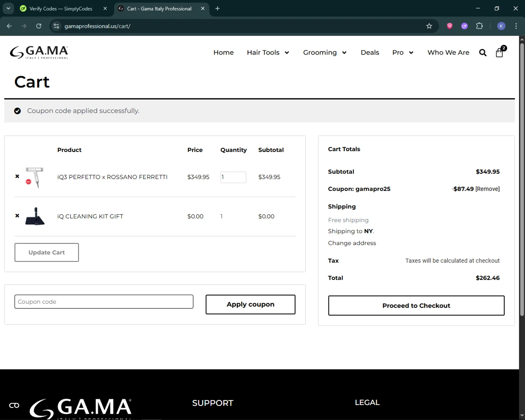This screenshot has width=525, height=420.
Task: Remove the gamapro25 coupon
Action: [x=488, y=189]
